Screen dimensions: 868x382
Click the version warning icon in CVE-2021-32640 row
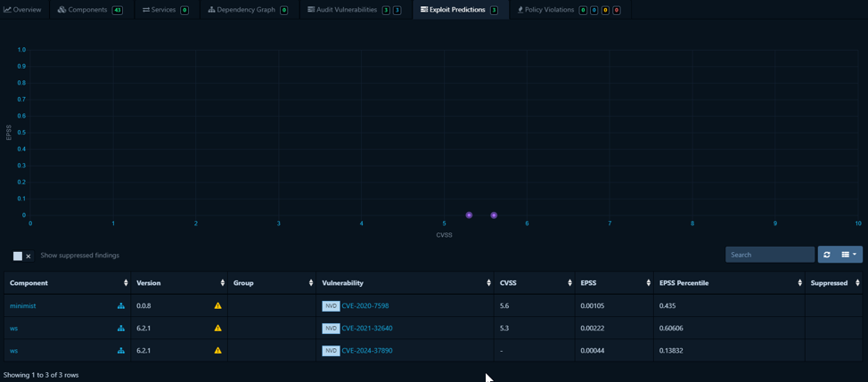(x=217, y=329)
